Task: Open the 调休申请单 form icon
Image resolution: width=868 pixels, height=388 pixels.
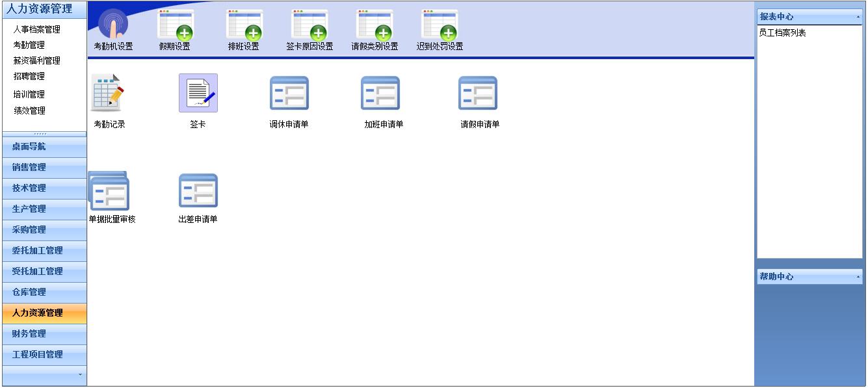Action: (x=289, y=93)
